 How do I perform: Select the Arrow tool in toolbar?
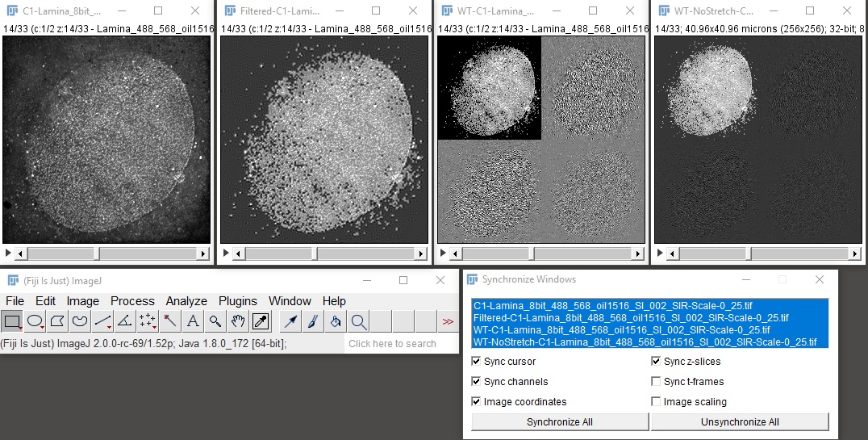coord(290,321)
